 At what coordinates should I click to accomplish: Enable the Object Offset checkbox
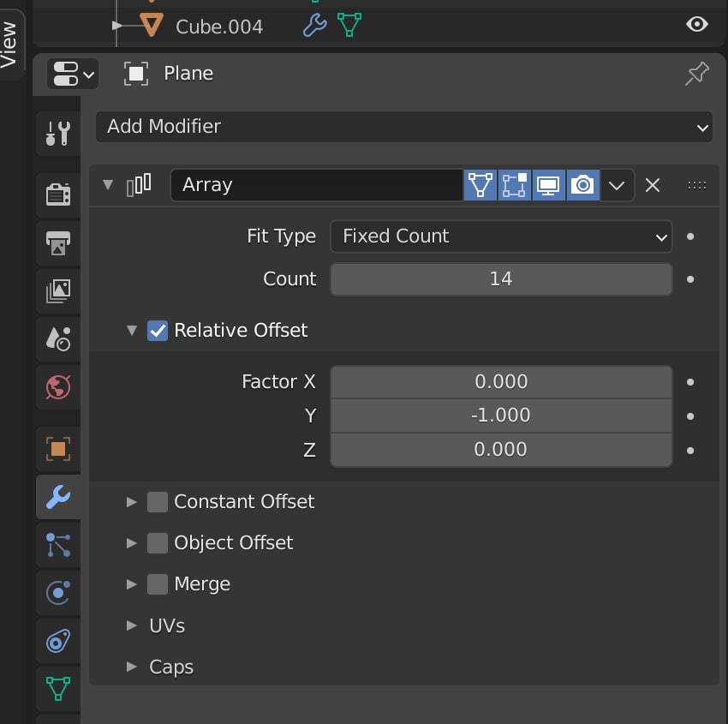pos(158,543)
